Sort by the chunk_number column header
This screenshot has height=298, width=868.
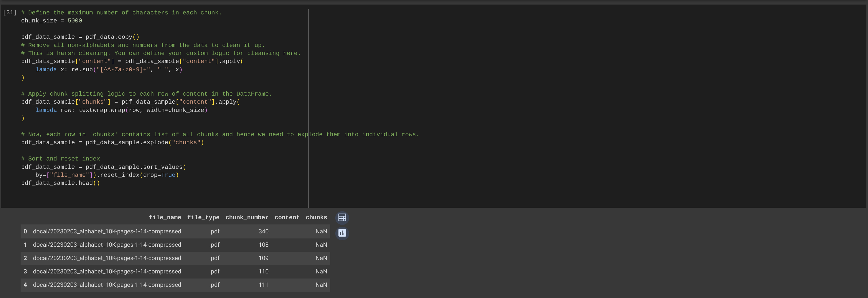[247, 217]
